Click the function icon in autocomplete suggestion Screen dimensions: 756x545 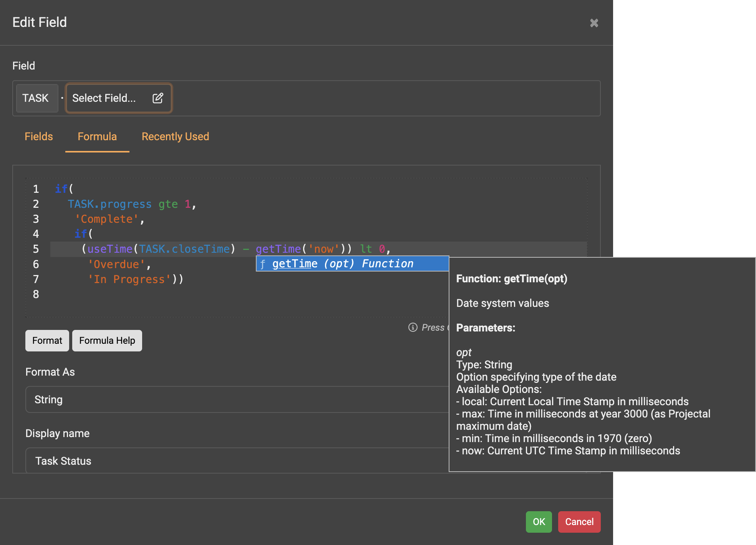[x=263, y=264]
